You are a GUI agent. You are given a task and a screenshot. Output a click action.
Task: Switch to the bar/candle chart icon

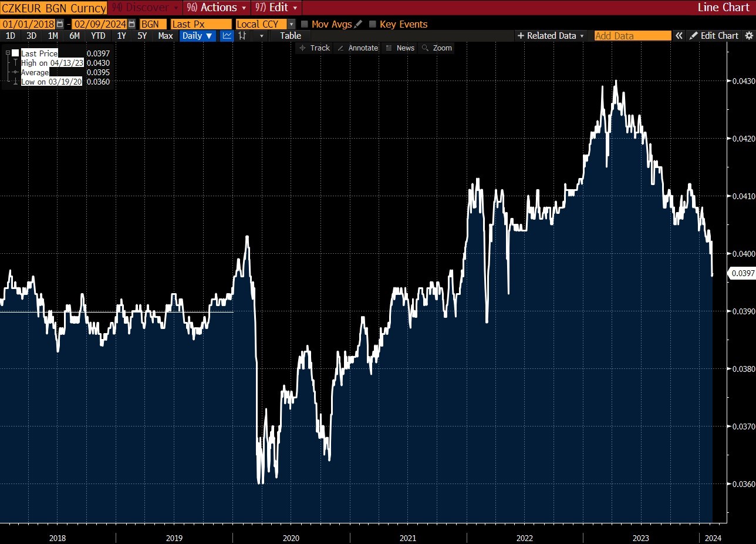pos(242,36)
